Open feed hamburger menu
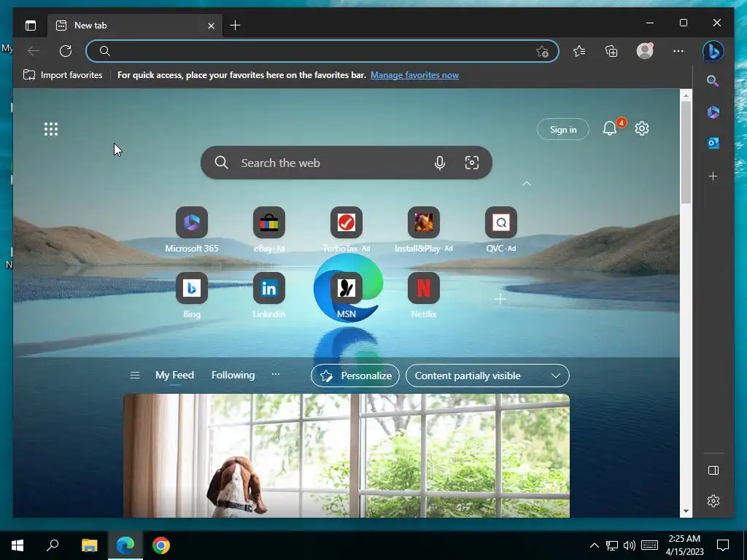The width and height of the screenshot is (747, 560). (x=135, y=376)
